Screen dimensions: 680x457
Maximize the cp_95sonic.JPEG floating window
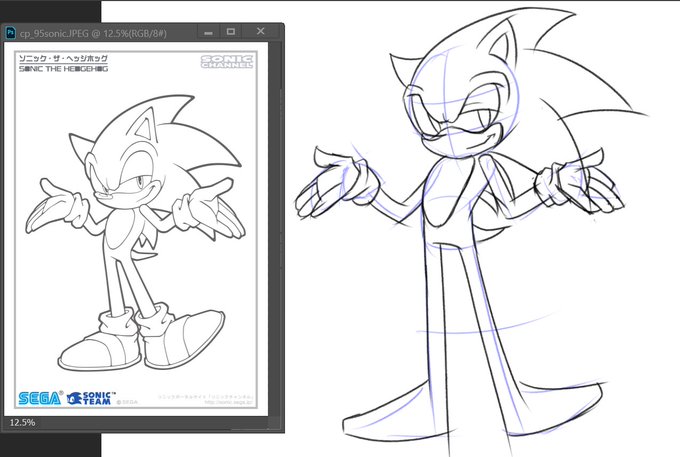coord(231,32)
